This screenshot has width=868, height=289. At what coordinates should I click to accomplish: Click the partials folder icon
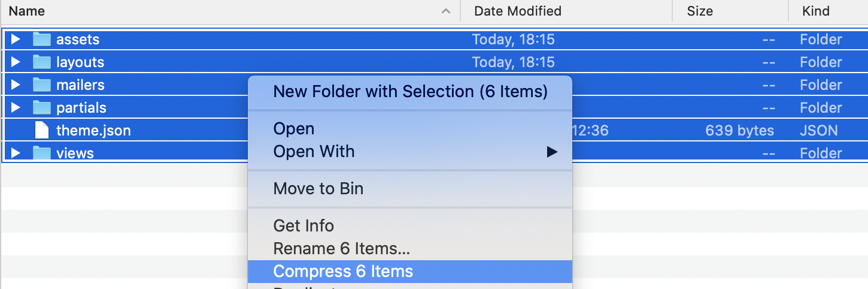pyautogui.click(x=41, y=108)
